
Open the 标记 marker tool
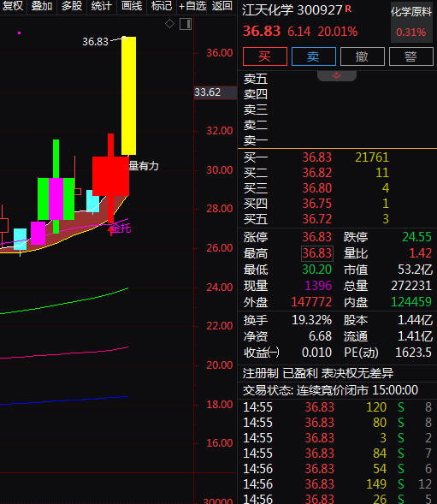[162, 6]
